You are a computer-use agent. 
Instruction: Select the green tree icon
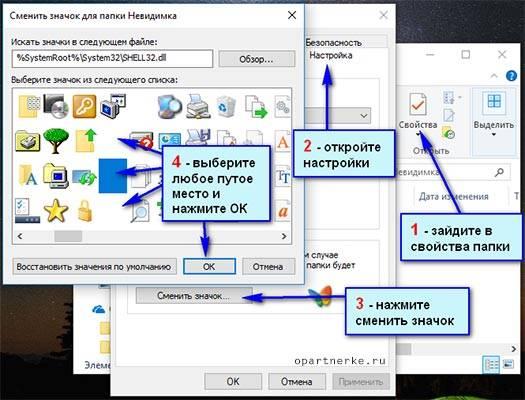56,141
